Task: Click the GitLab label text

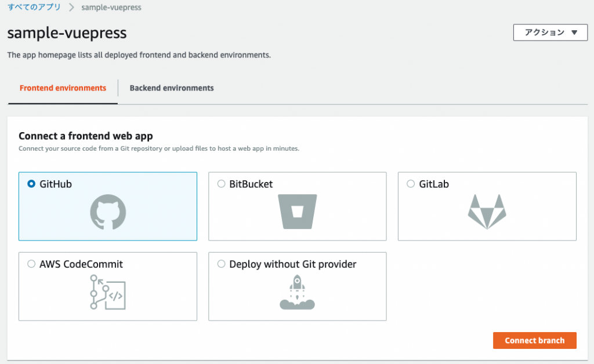Action: (434, 184)
